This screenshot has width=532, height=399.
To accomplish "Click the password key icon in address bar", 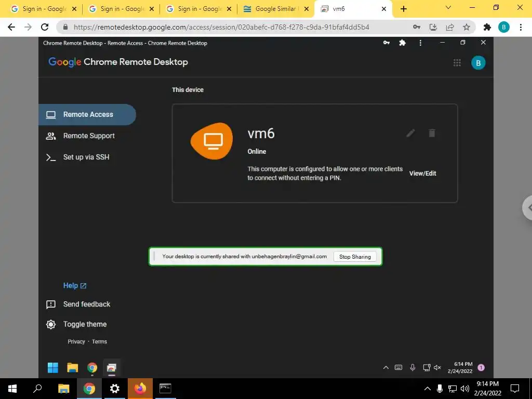I will pyautogui.click(x=417, y=27).
